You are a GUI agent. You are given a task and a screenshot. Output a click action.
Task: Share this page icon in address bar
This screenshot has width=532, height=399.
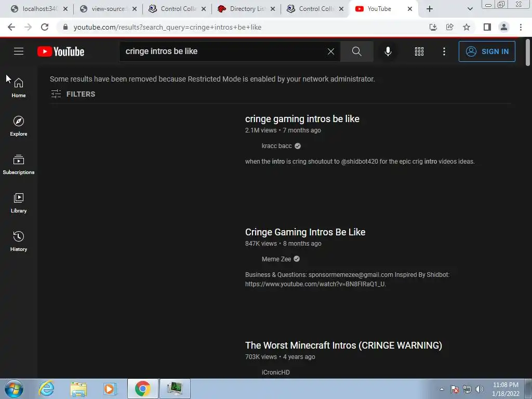450,27
